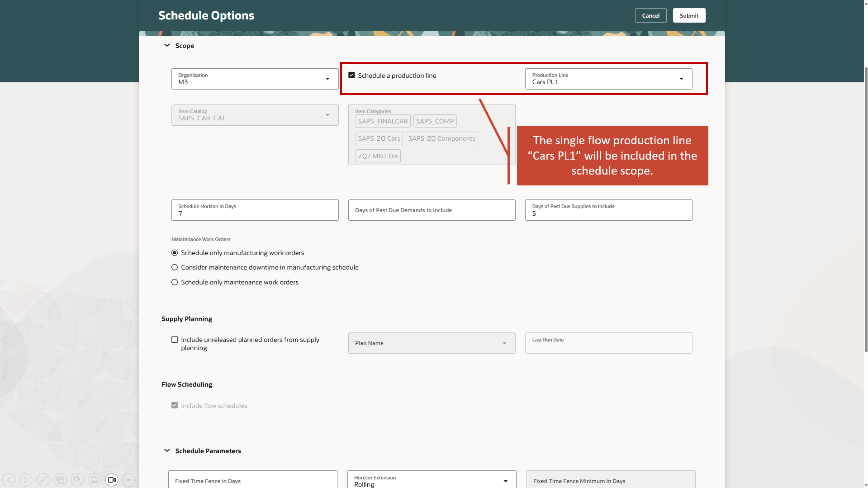868x488 pixels.
Task: Open the Organization dropdown
Action: pyautogui.click(x=255, y=79)
